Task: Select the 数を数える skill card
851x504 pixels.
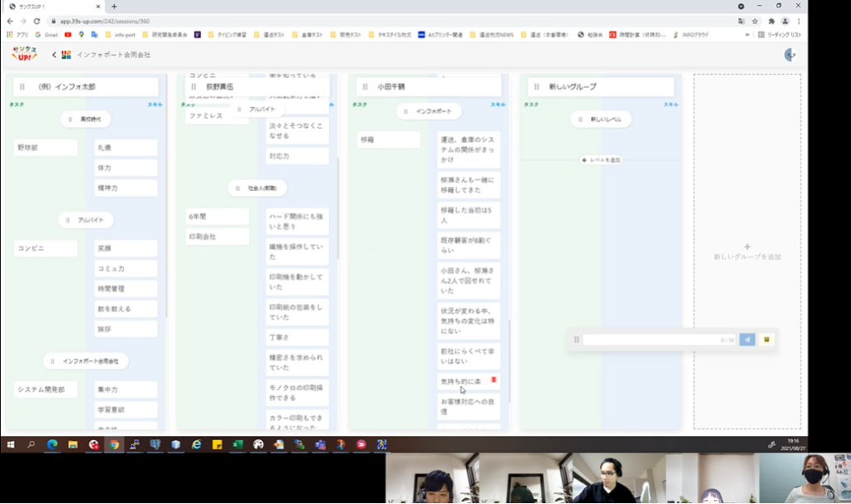Action: click(126, 309)
